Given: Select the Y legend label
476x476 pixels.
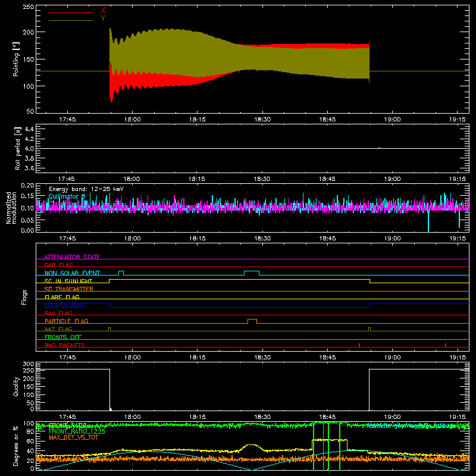Looking at the screenshot, I should [x=103, y=18].
